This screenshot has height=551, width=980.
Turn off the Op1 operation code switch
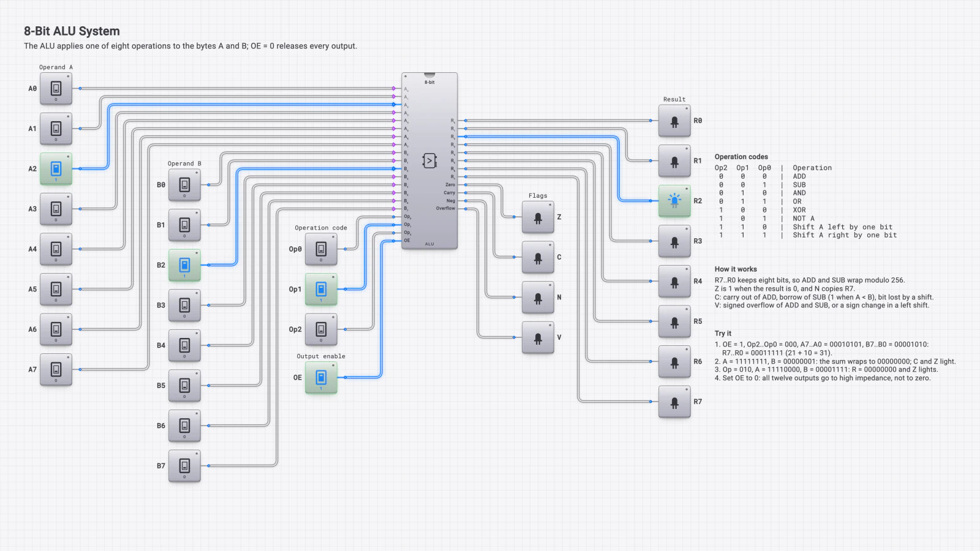(x=321, y=289)
